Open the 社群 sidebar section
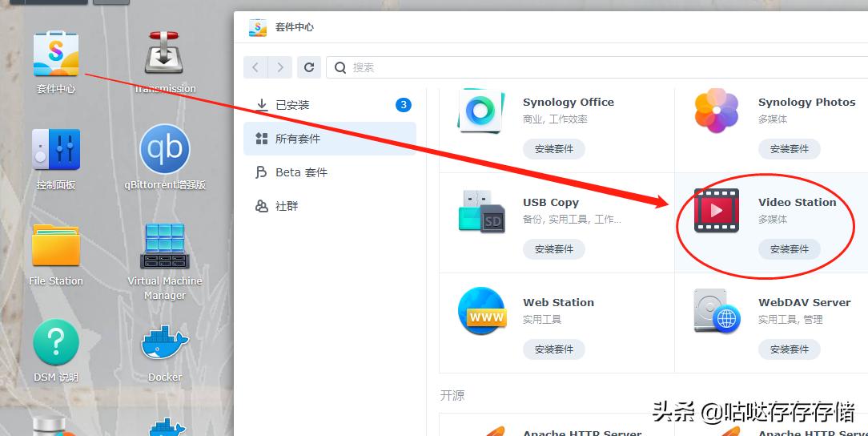 pyautogui.click(x=330, y=206)
